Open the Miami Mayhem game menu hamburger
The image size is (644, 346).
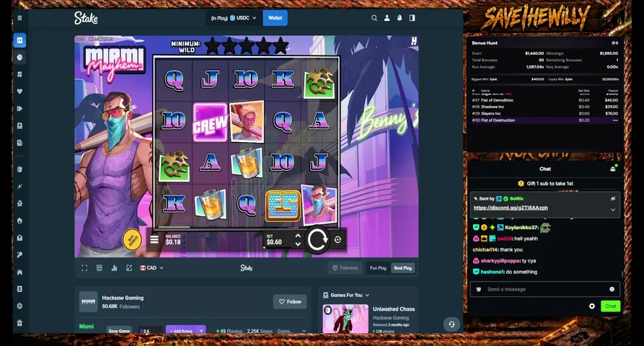[154, 240]
